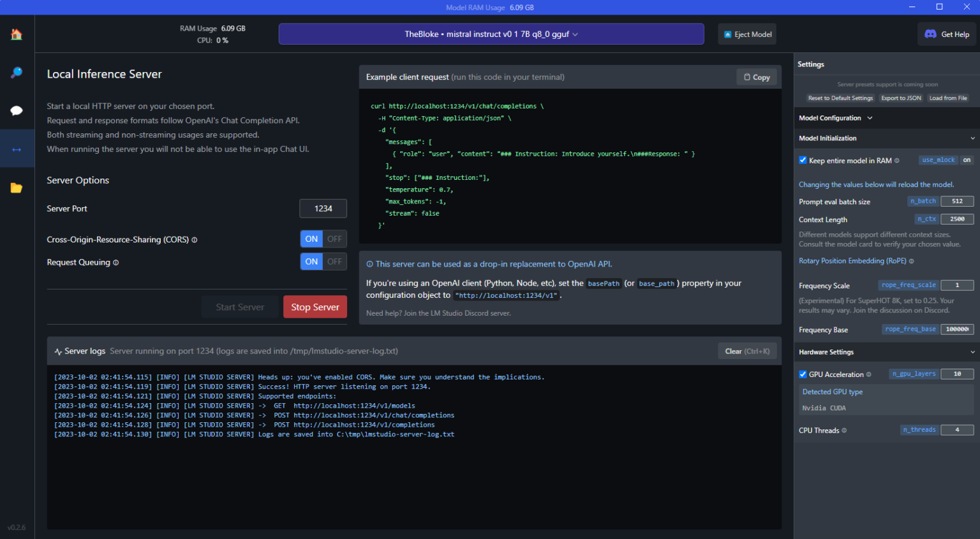Image resolution: width=980 pixels, height=539 pixels.
Task: Click the rope_freq_scale value field
Action: (x=957, y=285)
